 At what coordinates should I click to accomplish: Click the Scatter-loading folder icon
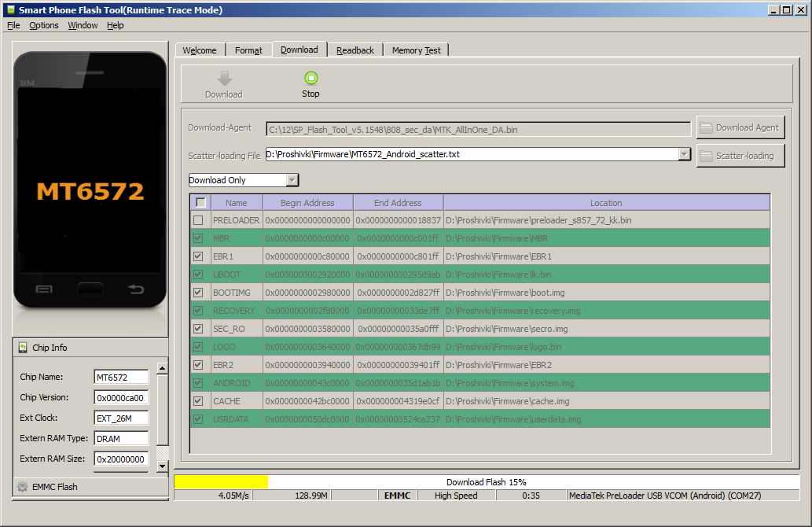[x=706, y=156]
